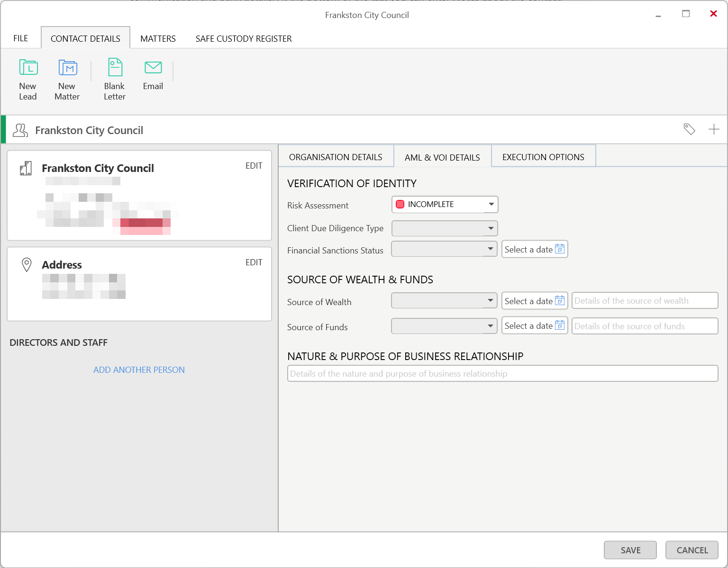
Task: Click the tag icon in contact header
Action: tap(689, 129)
